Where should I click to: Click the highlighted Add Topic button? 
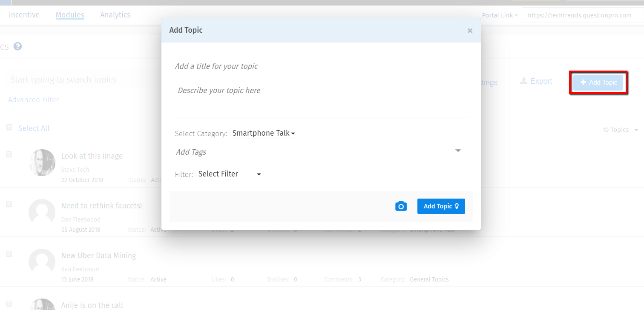(x=598, y=82)
